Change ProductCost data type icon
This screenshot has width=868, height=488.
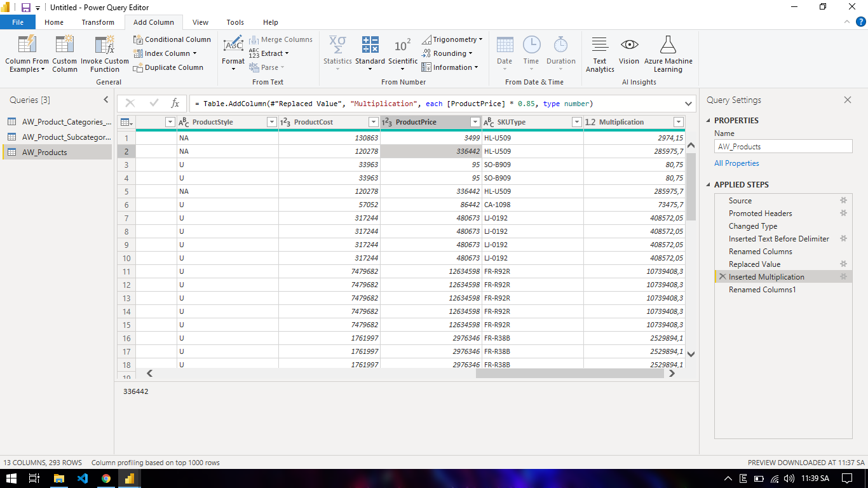pos(285,122)
